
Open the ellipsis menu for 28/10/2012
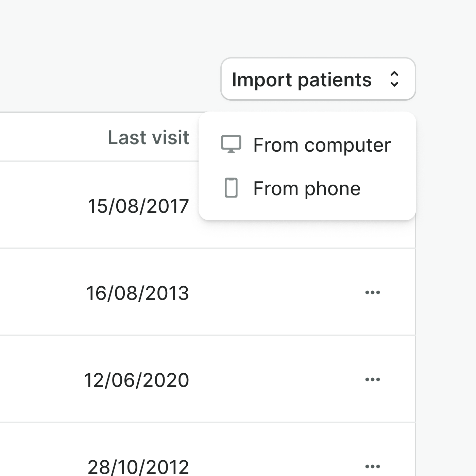(372, 466)
